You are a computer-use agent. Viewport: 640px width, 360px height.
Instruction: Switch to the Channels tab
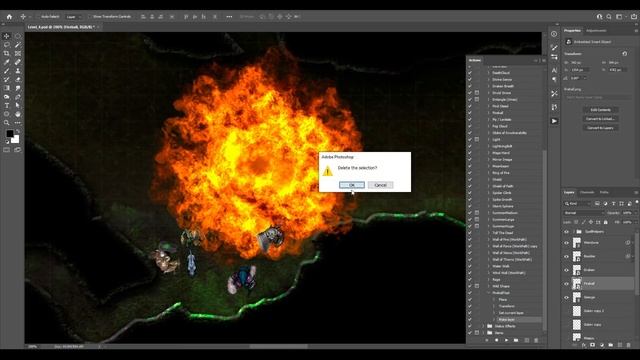click(x=587, y=193)
